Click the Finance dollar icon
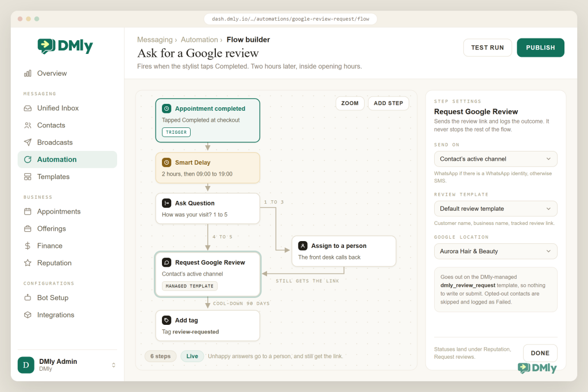The image size is (588, 392). coord(28,246)
